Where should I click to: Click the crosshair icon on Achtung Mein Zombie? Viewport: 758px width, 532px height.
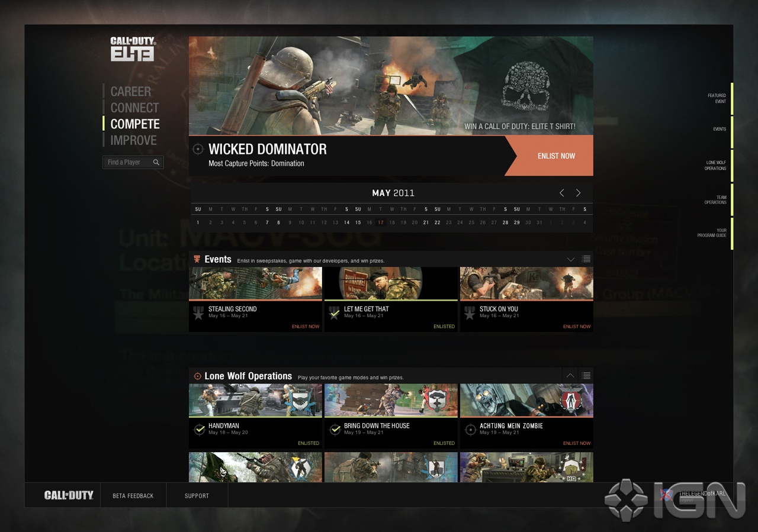tap(470, 430)
